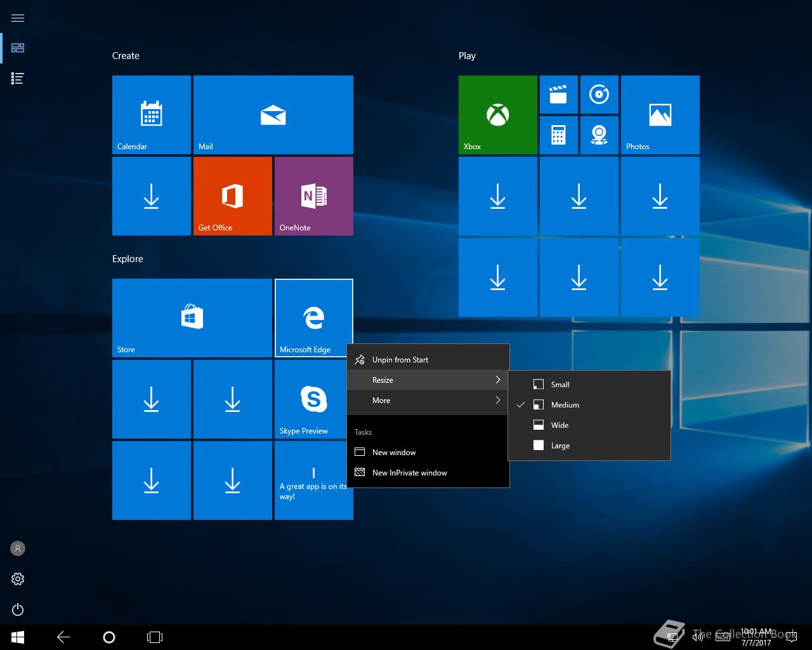The width and height of the screenshot is (812, 650).
Task: Click the taskbar Back arrow
Action: [x=63, y=637]
